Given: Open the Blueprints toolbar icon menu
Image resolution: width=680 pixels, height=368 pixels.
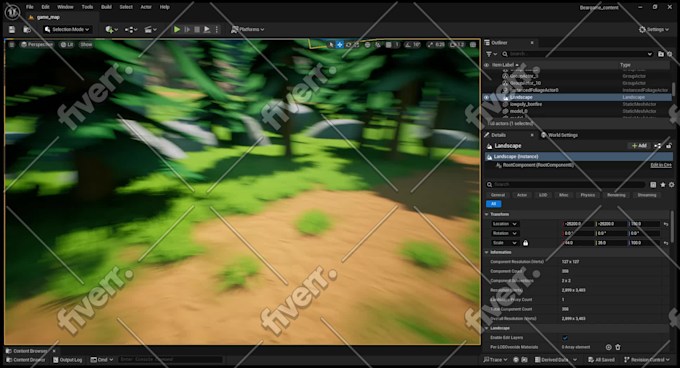Looking at the screenshot, I should [x=131, y=29].
